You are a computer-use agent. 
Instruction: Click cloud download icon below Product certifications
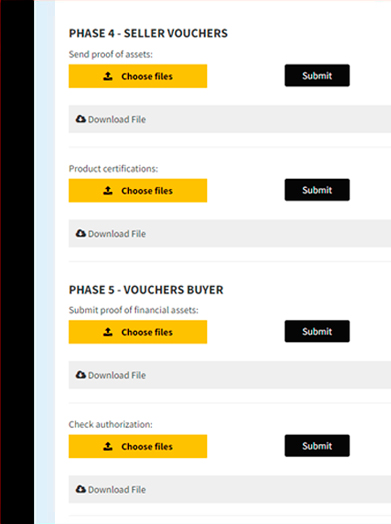pyautogui.click(x=81, y=233)
